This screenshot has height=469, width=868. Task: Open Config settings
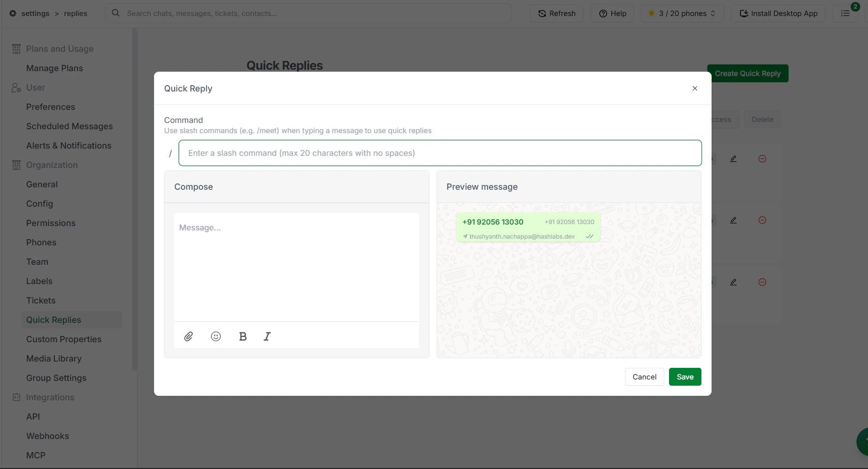coord(40,204)
